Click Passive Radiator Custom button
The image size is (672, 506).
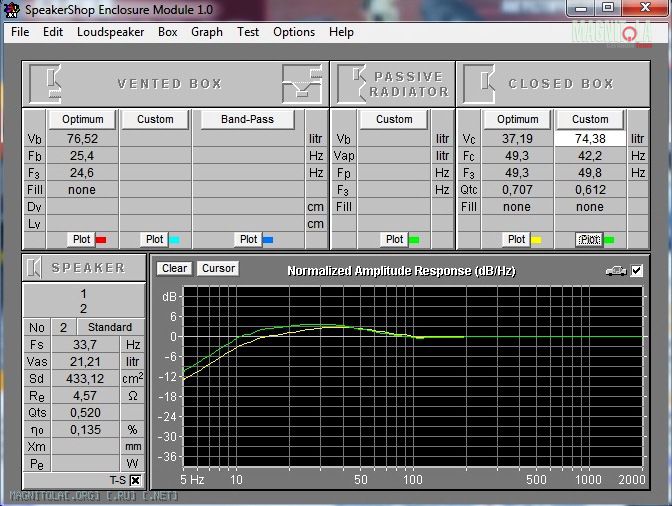pos(394,120)
